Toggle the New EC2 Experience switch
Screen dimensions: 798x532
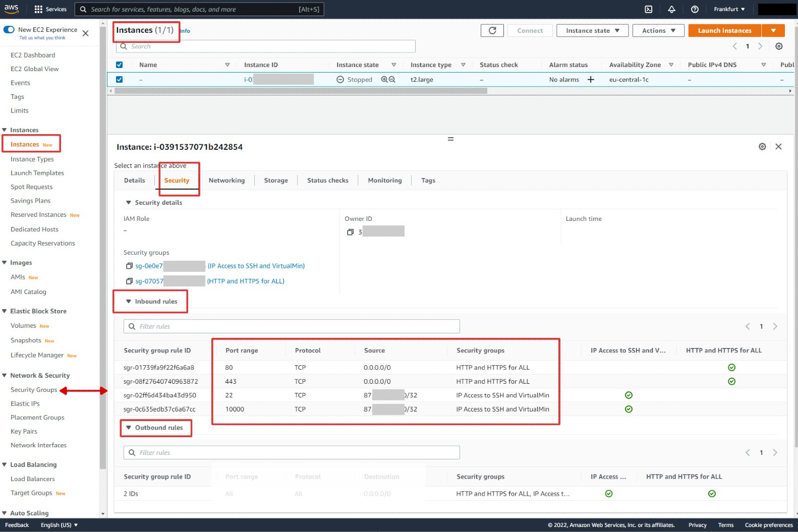[x=9, y=29]
